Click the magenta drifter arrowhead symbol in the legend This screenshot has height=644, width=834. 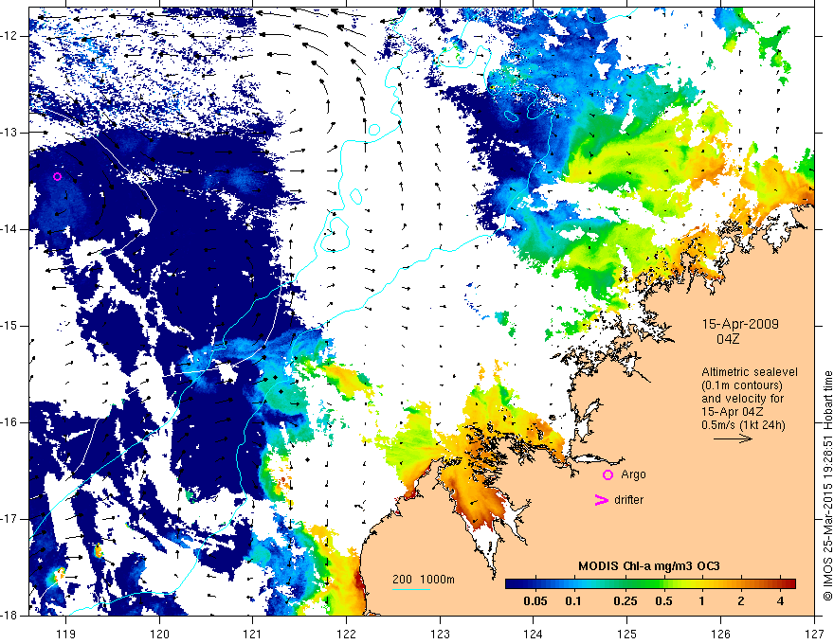click(601, 499)
